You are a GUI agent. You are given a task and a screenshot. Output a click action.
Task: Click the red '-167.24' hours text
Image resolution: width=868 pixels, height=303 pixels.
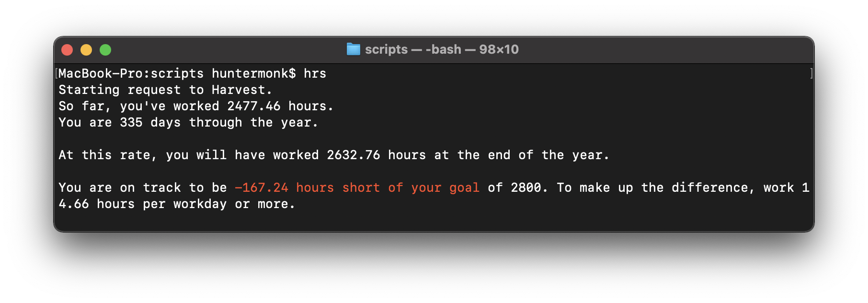(x=261, y=187)
